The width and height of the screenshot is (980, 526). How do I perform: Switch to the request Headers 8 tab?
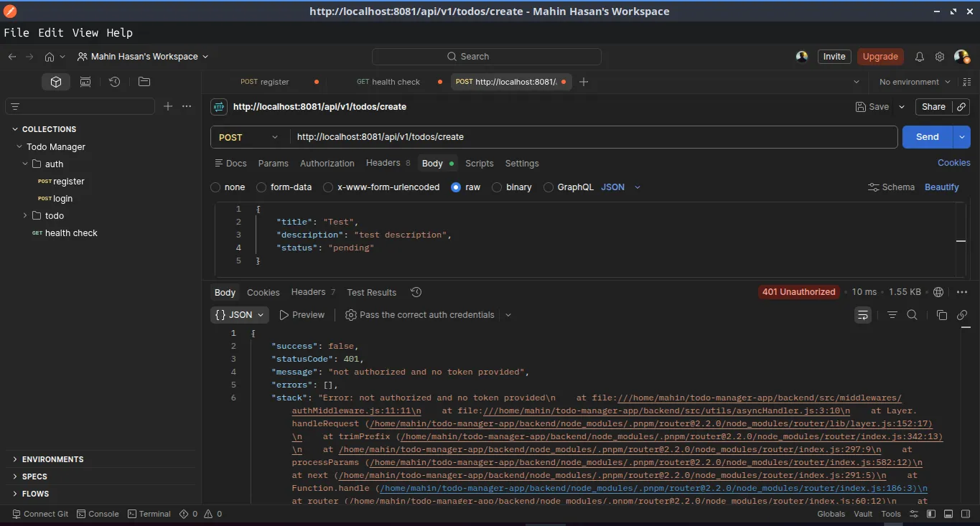coord(388,164)
